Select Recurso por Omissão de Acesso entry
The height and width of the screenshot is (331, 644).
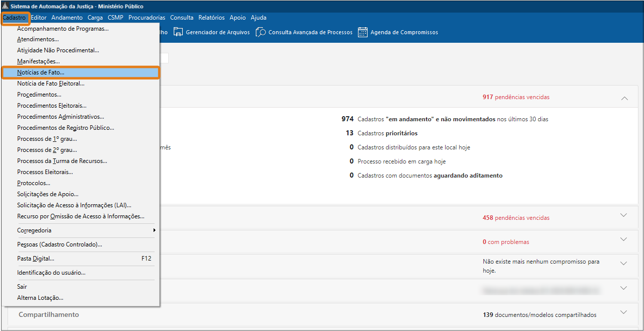(x=81, y=216)
